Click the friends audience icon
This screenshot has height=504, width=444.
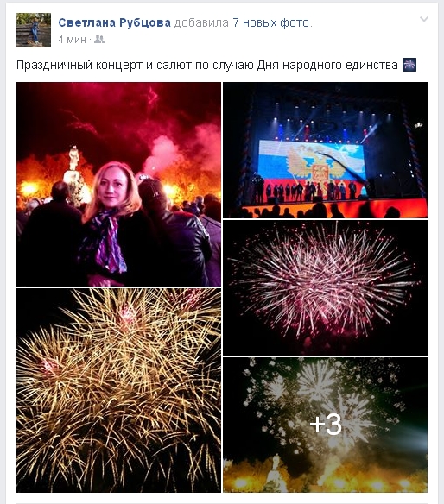click(99, 39)
